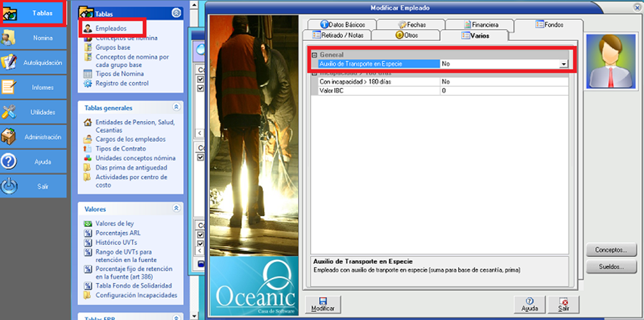Image resolution: width=644 pixels, height=320 pixels.
Task: Collapse the General property group
Action: 314,55
